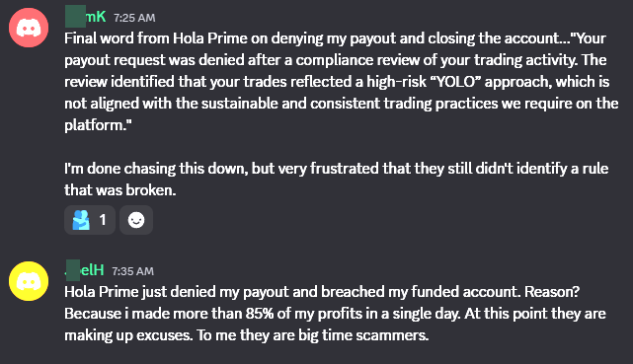Open profile of username ending in elH
The width and height of the screenshot is (633, 364).
[84, 269]
